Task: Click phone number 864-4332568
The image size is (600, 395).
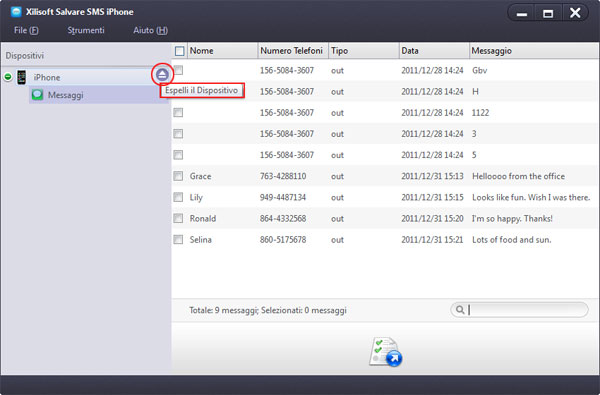Action: coord(283,219)
